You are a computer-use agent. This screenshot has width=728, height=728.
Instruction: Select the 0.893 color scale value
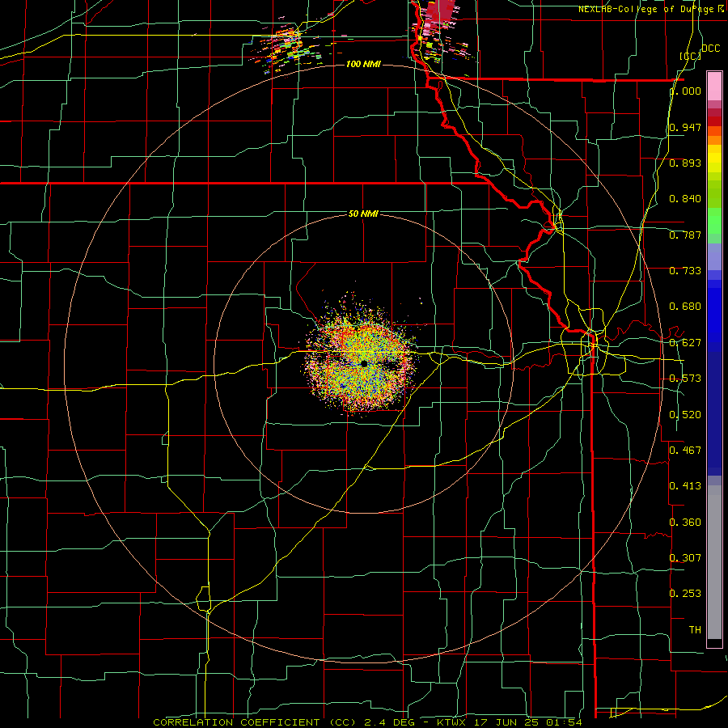coord(685,163)
